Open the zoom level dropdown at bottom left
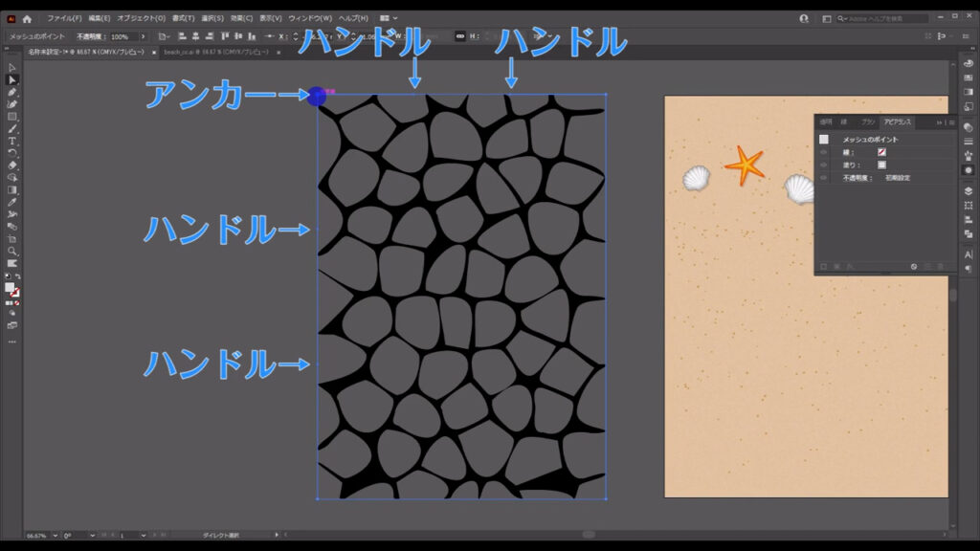Screen dimensions: 980x551 click(55, 538)
